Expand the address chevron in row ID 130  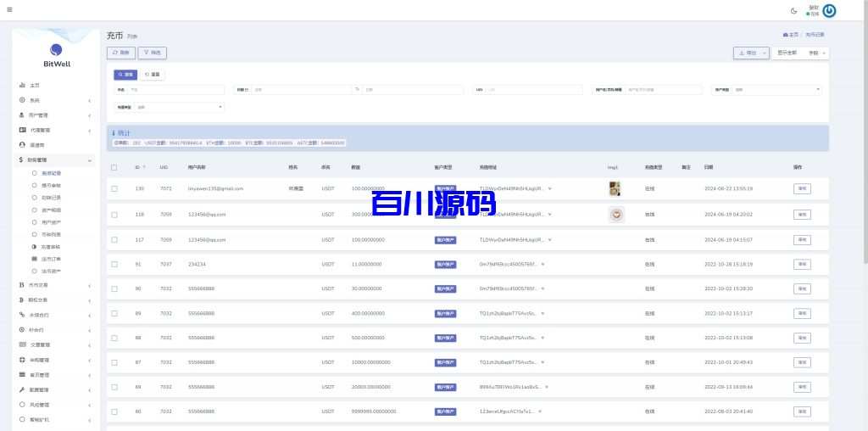pos(549,188)
